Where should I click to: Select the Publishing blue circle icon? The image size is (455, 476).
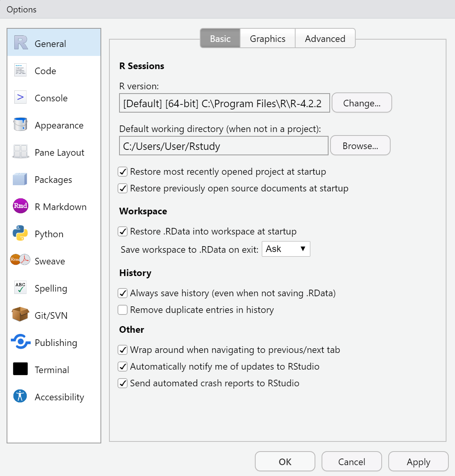coord(21,342)
